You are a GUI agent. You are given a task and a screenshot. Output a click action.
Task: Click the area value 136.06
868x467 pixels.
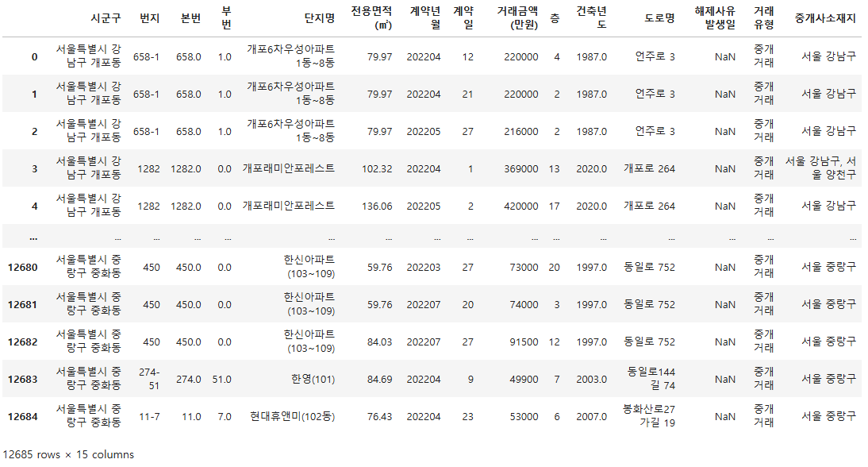[377, 206]
